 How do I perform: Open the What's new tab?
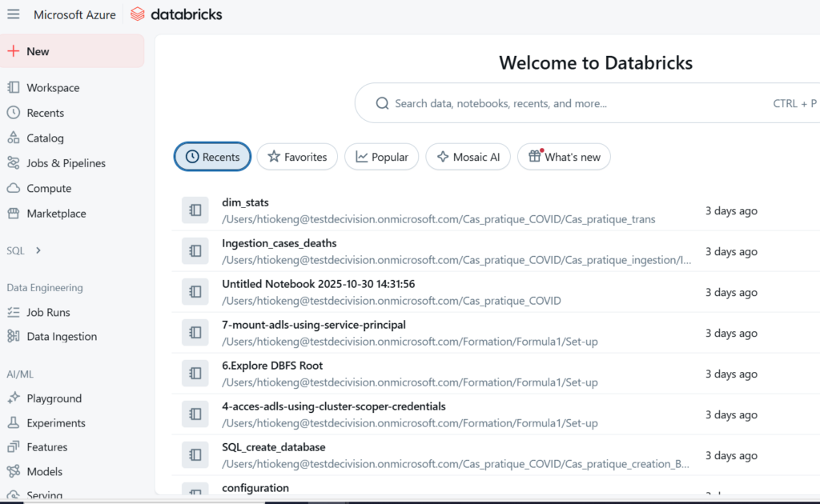pos(564,157)
